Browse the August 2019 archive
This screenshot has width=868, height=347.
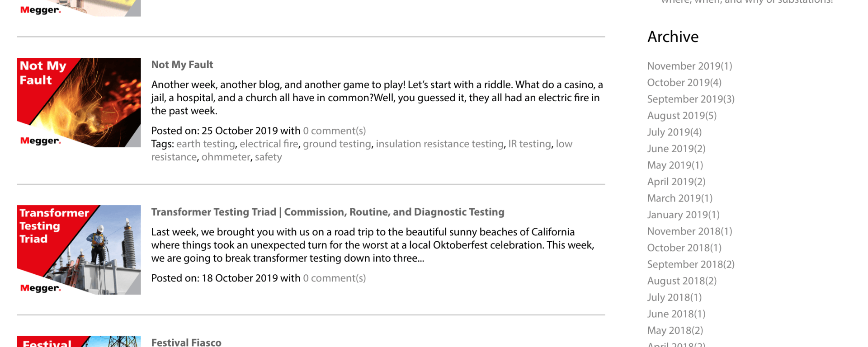point(682,116)
